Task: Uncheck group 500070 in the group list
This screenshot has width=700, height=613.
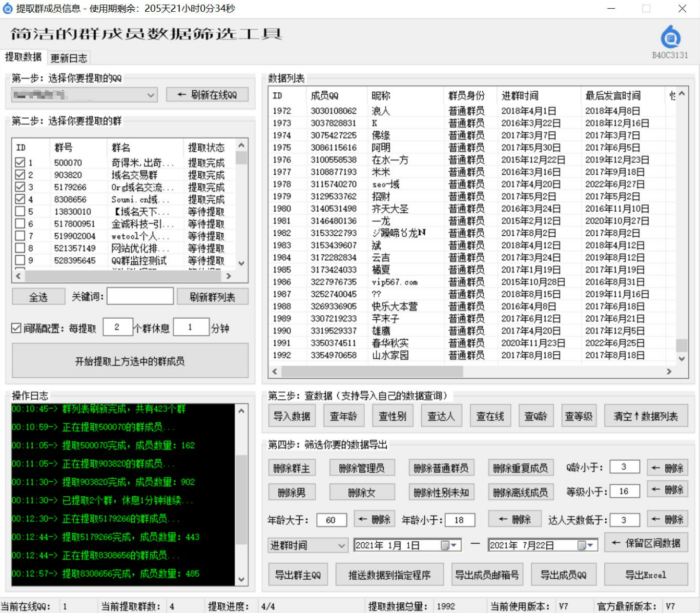Action: pos(20,163)
